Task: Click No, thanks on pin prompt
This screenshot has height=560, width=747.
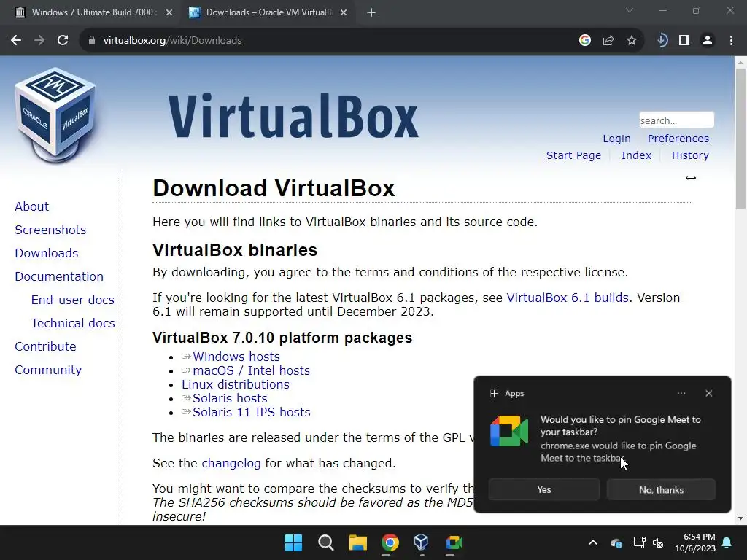Action: click(661, 489)
